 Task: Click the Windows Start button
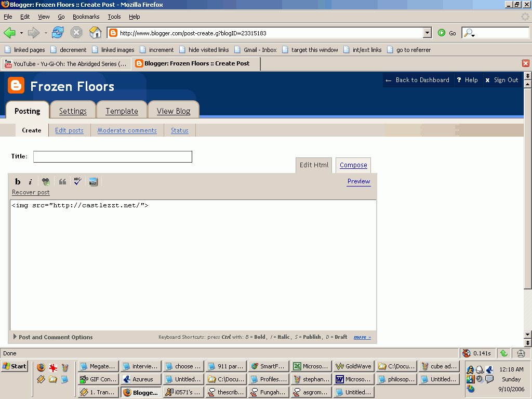pos(14,366)
